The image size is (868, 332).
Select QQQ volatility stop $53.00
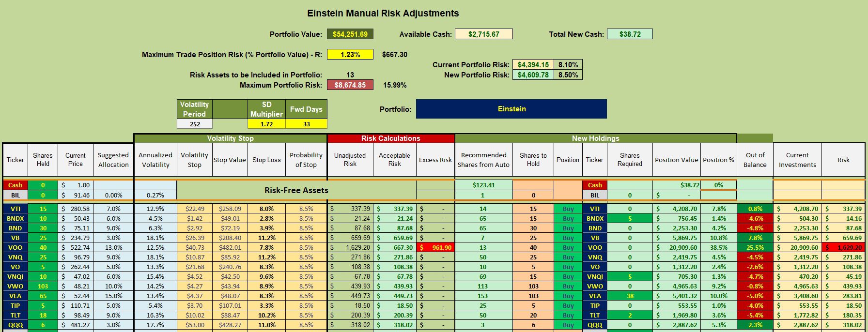pos(195,325)
